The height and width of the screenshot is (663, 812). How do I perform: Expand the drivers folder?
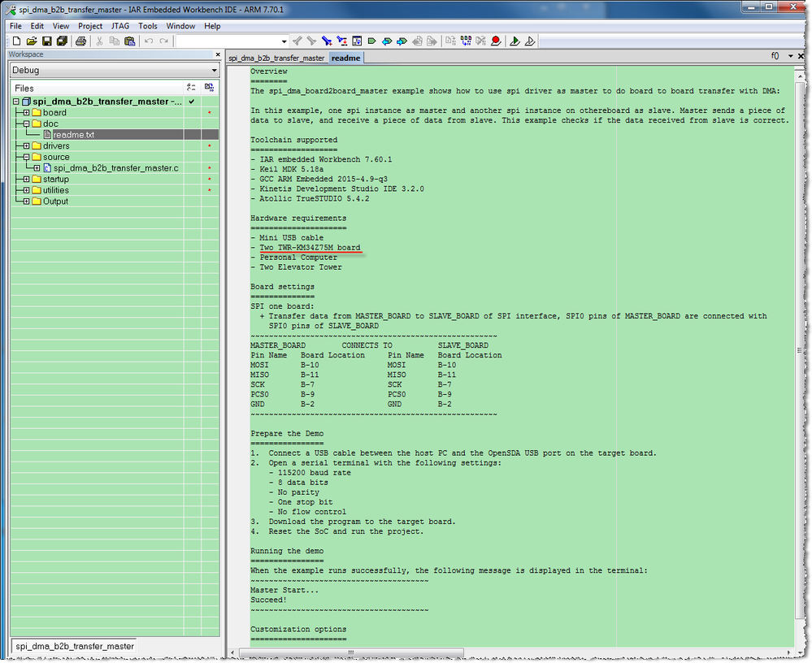click(x=27, y=145)
